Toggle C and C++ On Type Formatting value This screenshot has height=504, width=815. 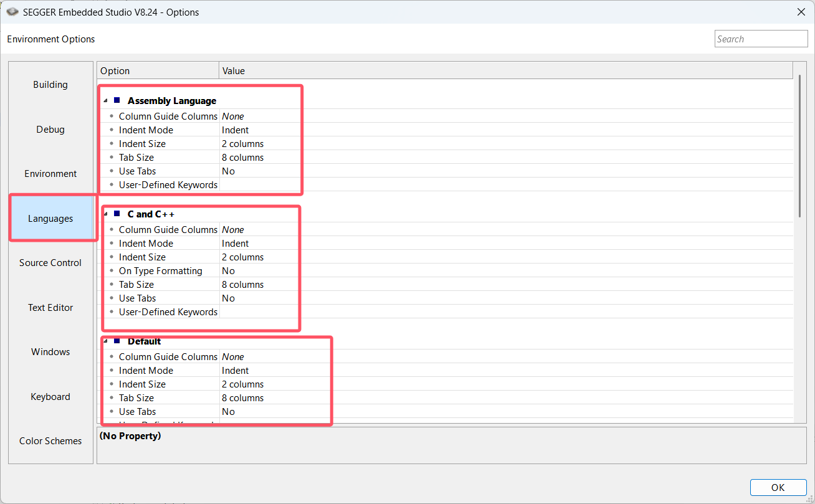click(506, 271)
